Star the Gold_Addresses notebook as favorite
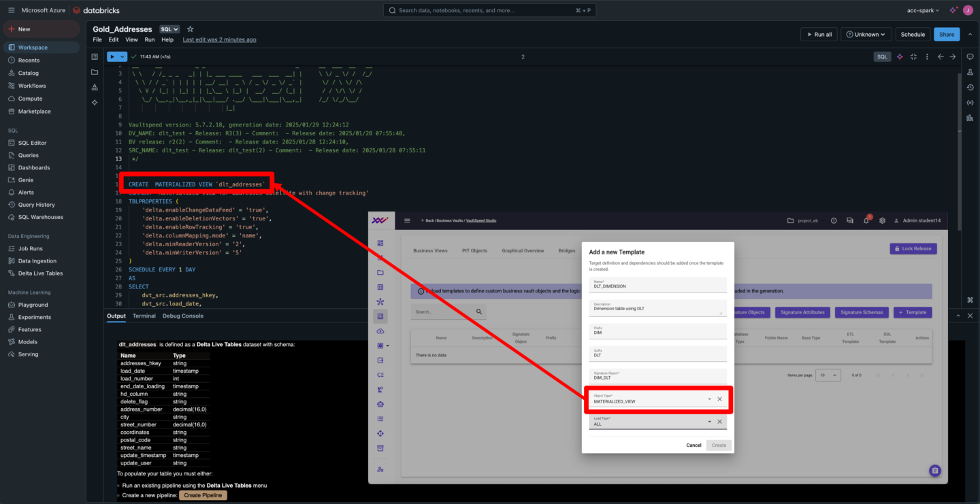 pyautogui.click(x=191, y=29)
